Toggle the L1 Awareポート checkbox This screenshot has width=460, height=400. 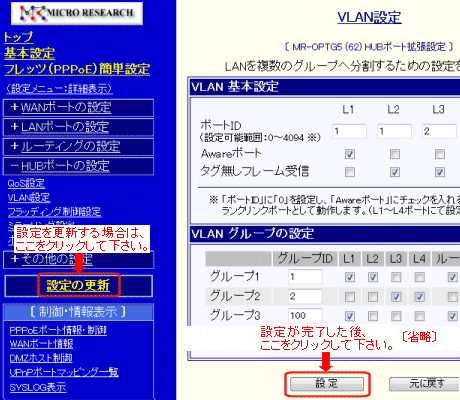coord(350,154)
